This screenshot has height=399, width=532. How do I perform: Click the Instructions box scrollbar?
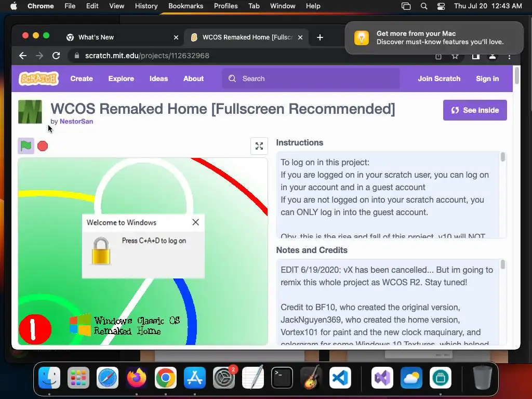click(x=503, y=157)
